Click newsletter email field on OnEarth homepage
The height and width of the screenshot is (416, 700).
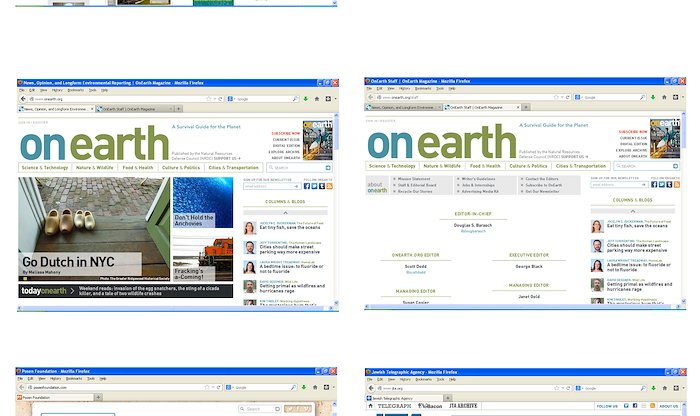click(272, 186)
